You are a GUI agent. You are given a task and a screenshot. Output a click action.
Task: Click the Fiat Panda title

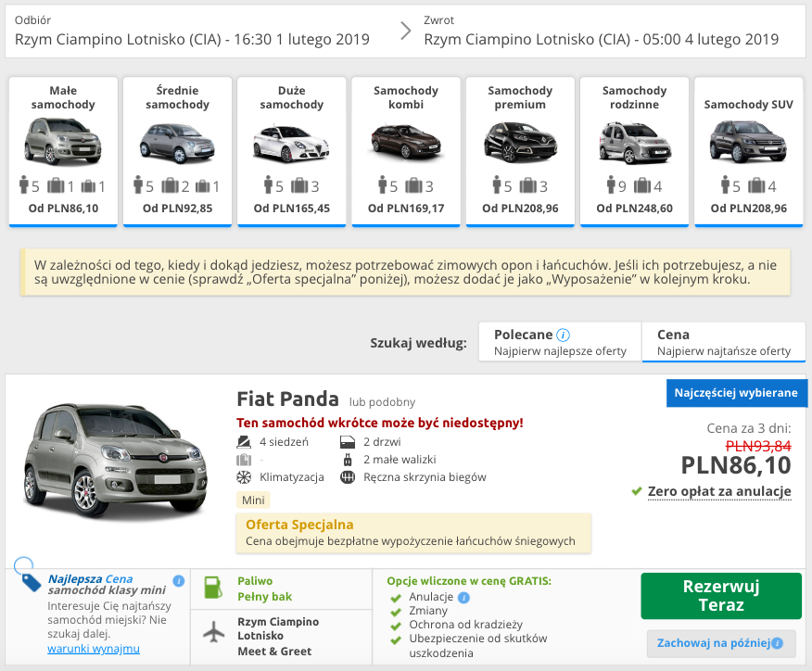287,399
